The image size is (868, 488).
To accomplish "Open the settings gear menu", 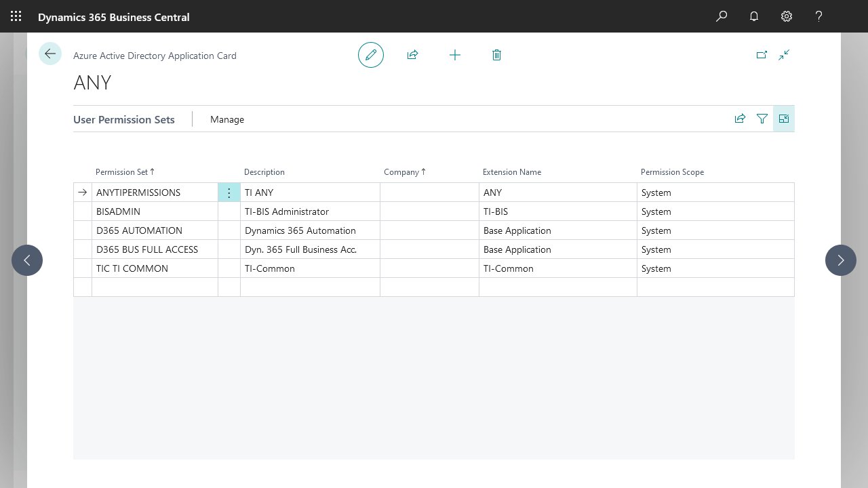I will click(787, 16).
